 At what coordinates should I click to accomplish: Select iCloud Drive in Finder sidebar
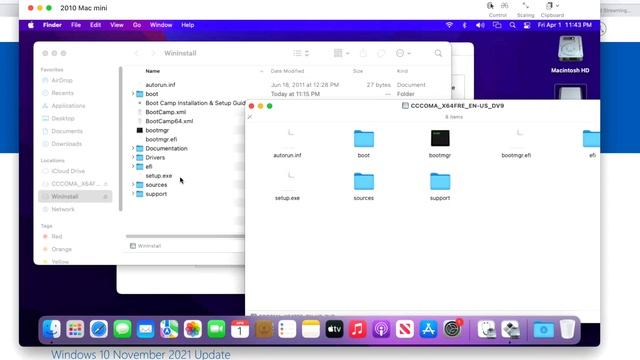coord(67,171)
